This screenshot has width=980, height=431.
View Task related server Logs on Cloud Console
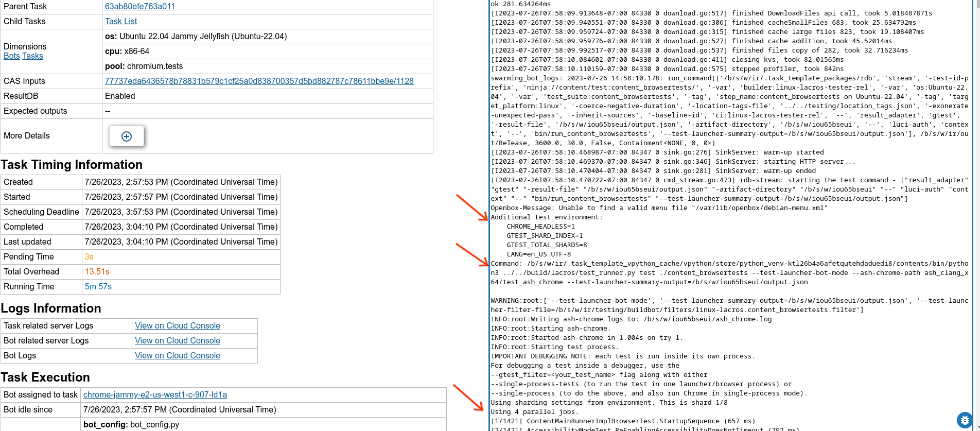pos(178,326)
